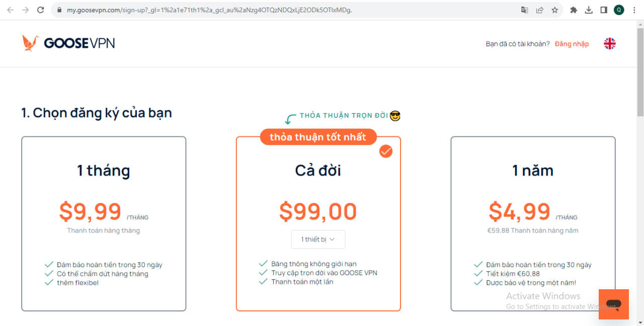Expand site information via the padlock icon

59,10
